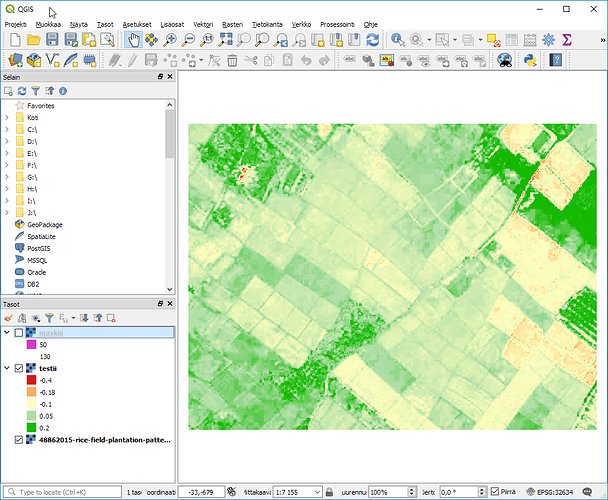The width and height of the screenshot is (608, 500).
Task: Activate the Zoom Out magnifier tool
Action: [x=188, y=40]
